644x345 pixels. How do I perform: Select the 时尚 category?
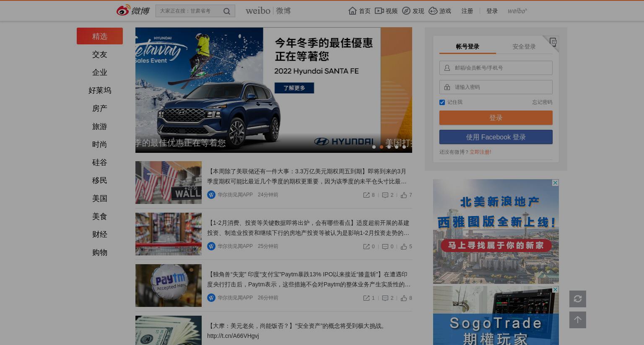click(x=100, y=144)
